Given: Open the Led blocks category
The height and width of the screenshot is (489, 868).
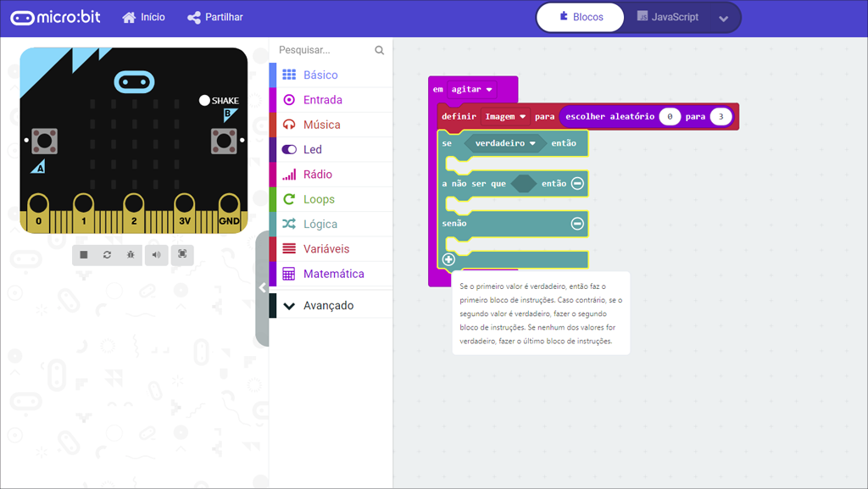Looking at the screenshot, I should coord(331,149).
